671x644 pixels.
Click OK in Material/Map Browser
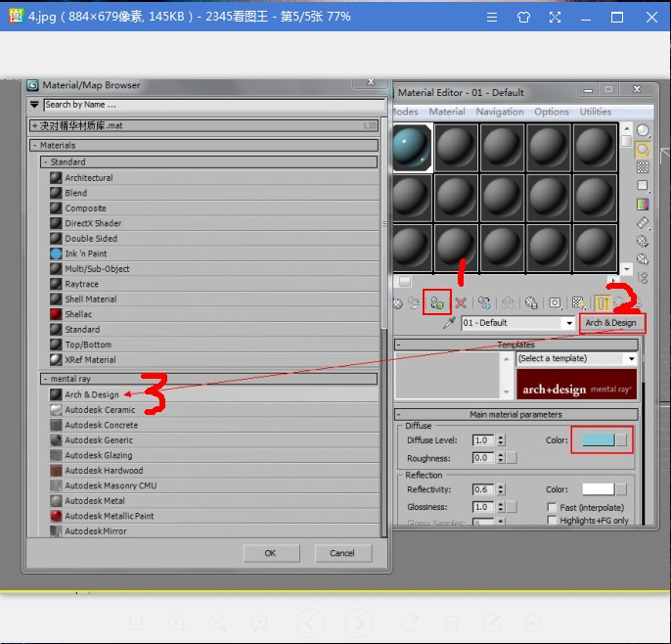coord(271,553)
